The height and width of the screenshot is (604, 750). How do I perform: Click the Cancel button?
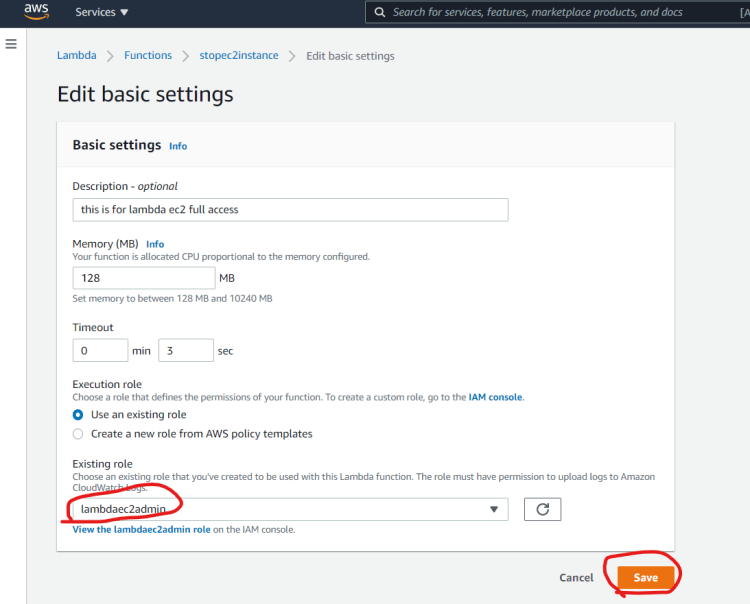point(576,578)
